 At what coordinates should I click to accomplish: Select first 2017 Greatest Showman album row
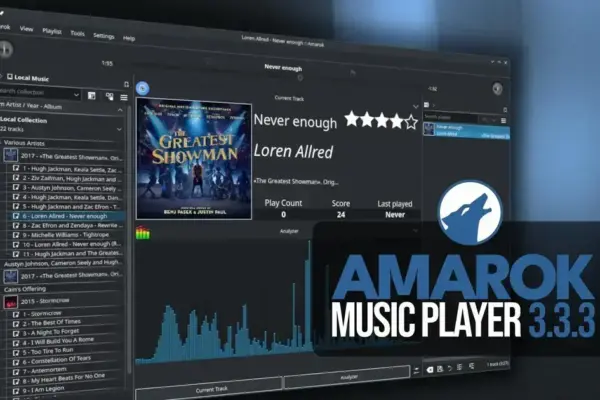click(63, 157)
